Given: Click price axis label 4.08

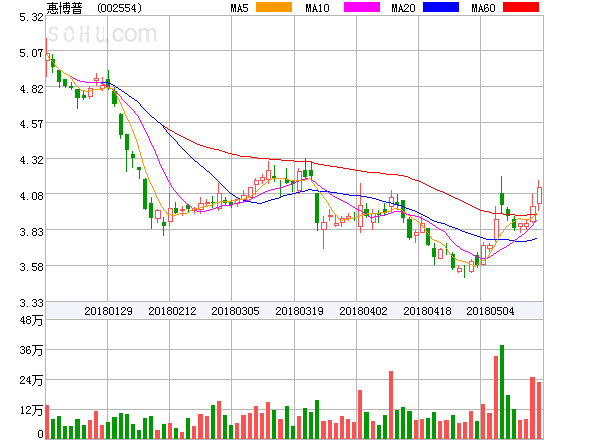Looking at the screenshot, I should [31, 196].
